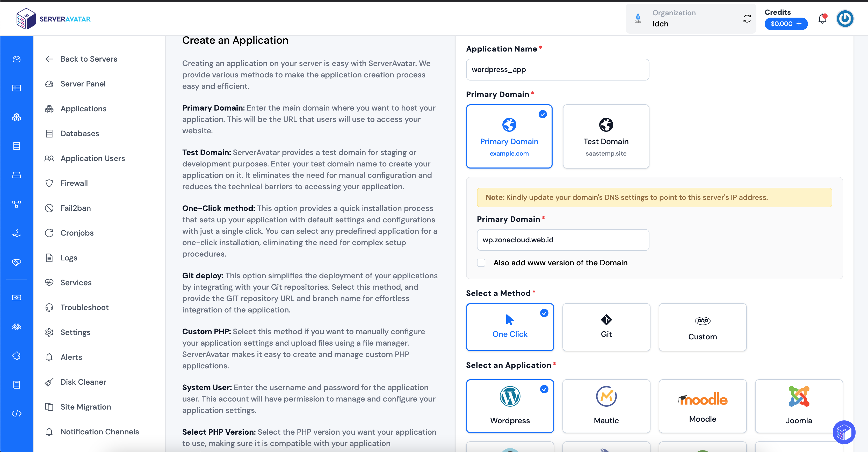
Task: Select the Primary Domain example.com option
Action: [x=509, y=136]
